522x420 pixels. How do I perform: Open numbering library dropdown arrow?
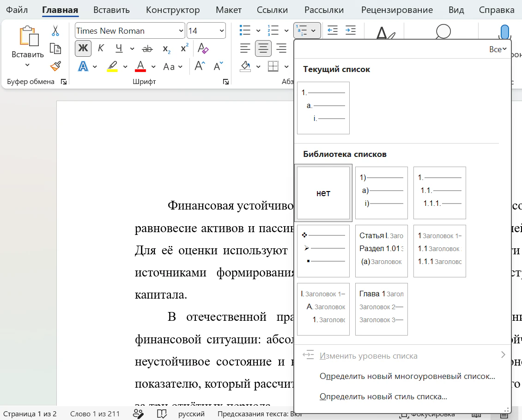(x=286, y=30)
